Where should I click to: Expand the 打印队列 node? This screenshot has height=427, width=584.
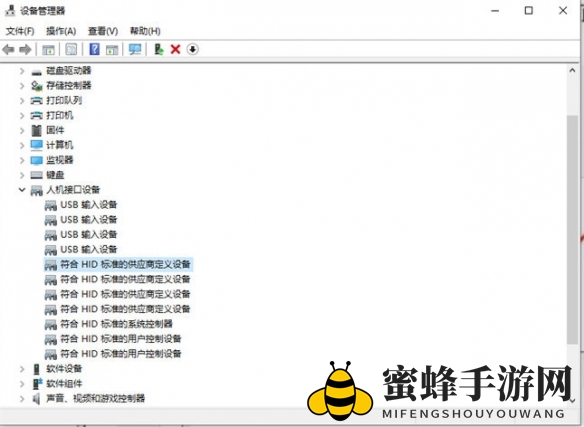point(22,101)
